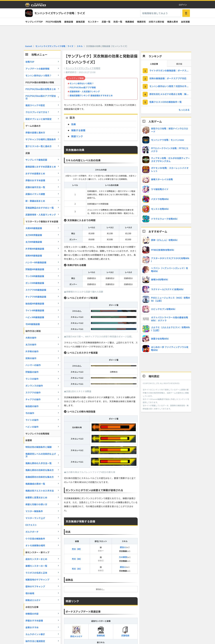The width and height of the screenshot is (215, 644).
Task: Expand 推奨スペックや設定 sidebar arrow
Action: click(58, 105)
